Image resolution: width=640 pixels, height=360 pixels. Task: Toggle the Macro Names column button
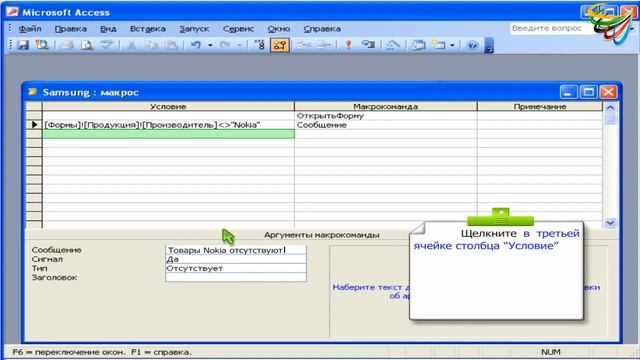tap(260, 45)
